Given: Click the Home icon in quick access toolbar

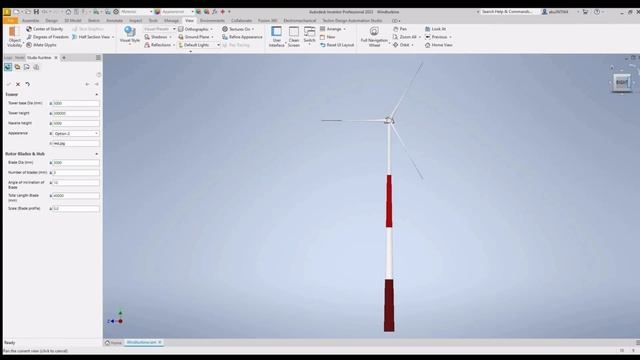Looking at the screenshot, I should pos(68,12).
